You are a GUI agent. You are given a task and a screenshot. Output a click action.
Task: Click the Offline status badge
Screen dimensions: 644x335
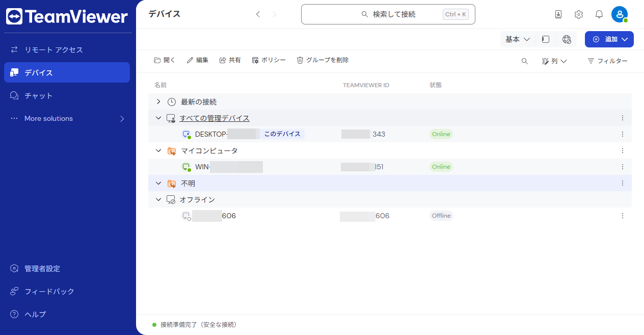point(441,216)
